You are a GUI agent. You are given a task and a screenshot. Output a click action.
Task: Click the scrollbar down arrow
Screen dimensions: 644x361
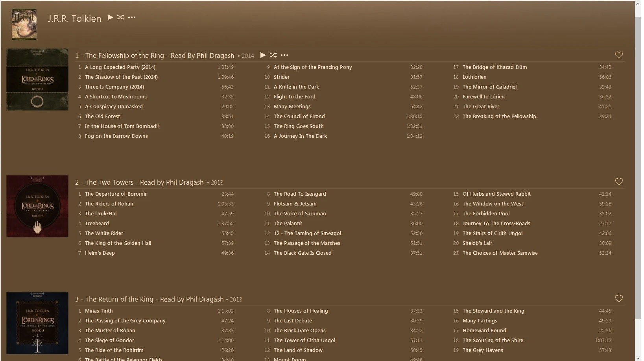[x=638, y=358]
